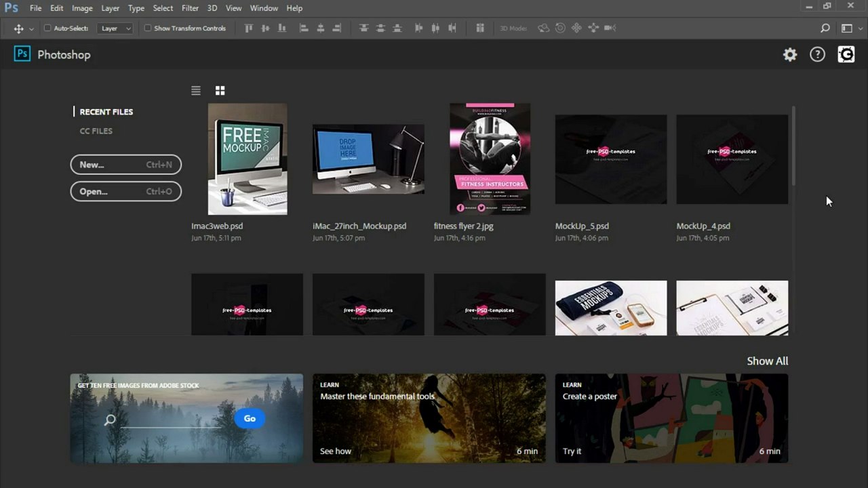Switch to list view of recent files
The image size is (868, 488).
(x=196, y=90)
